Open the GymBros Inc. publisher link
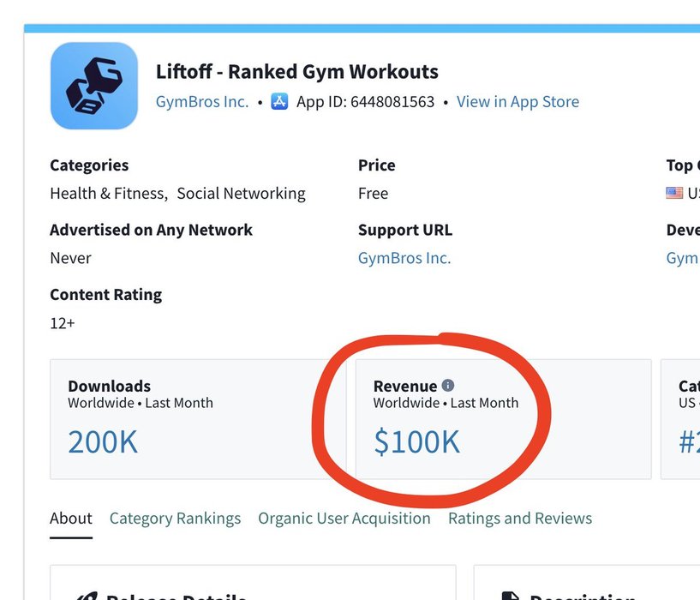The image size is (700, 600). tap(202, 102)
